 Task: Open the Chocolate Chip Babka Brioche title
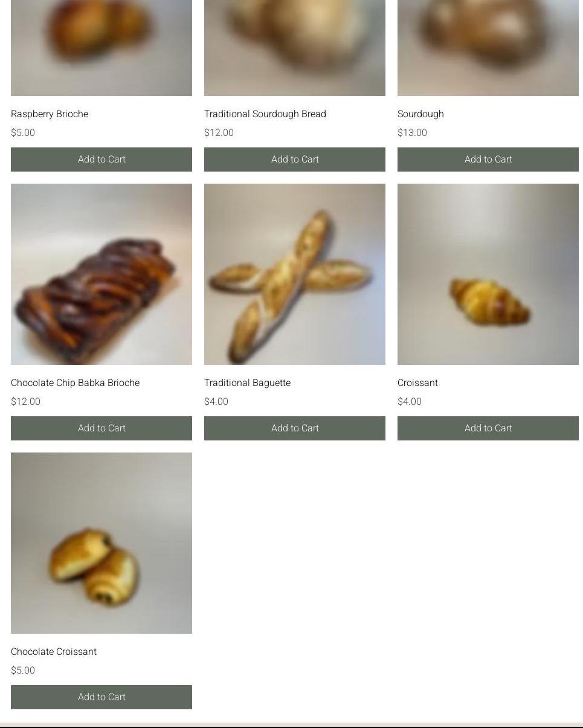[x=76, y=383]
